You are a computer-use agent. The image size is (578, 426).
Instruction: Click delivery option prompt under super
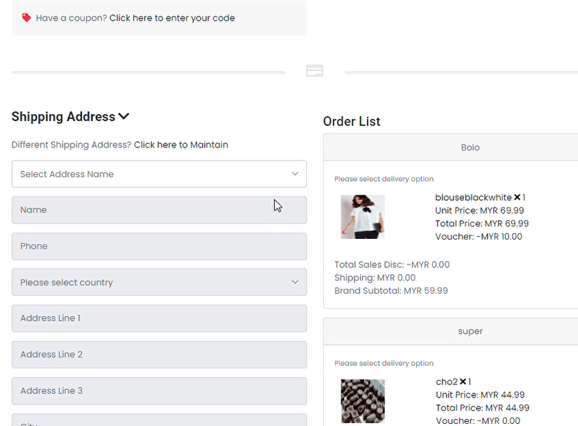coord(384,363)
